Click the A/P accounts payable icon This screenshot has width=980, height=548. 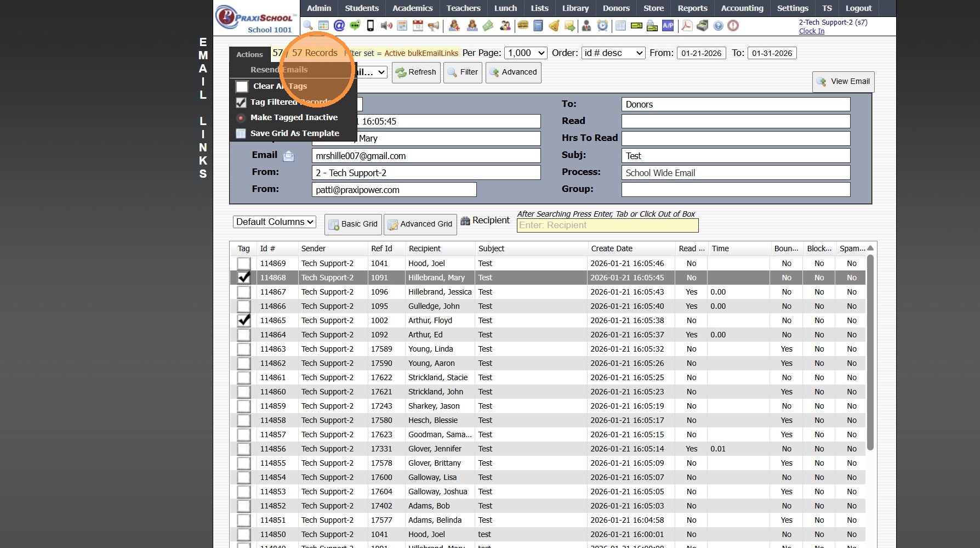(668, 26)
